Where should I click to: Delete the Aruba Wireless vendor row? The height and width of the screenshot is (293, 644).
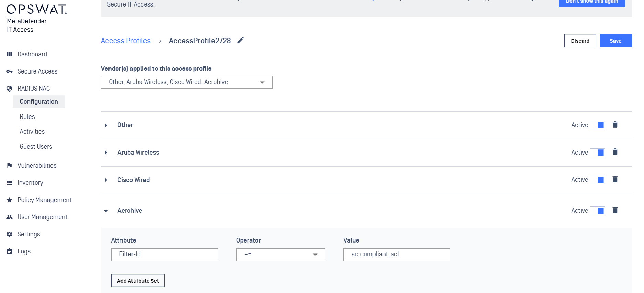(x=615, y=152)
